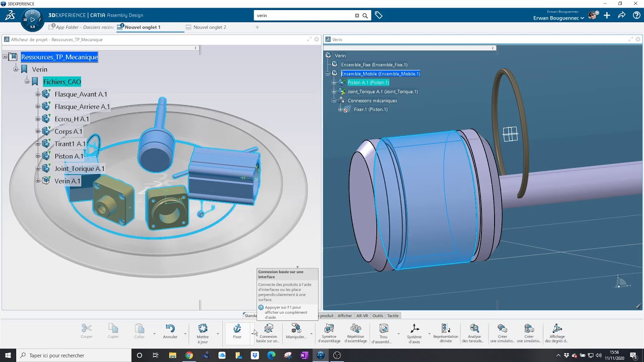Open the Annuler dropdown arrow
644x362 pixels.
pyautogui.click(x=185, y=333)
